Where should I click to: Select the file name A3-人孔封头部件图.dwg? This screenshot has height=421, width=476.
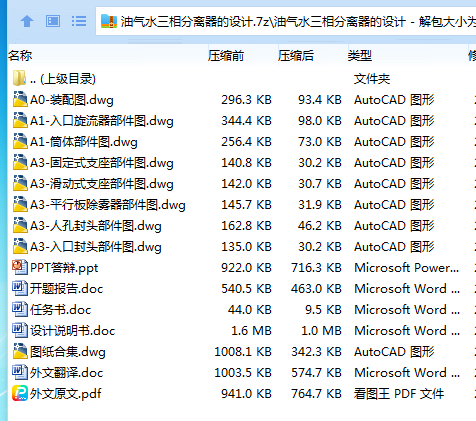point(96,226)
